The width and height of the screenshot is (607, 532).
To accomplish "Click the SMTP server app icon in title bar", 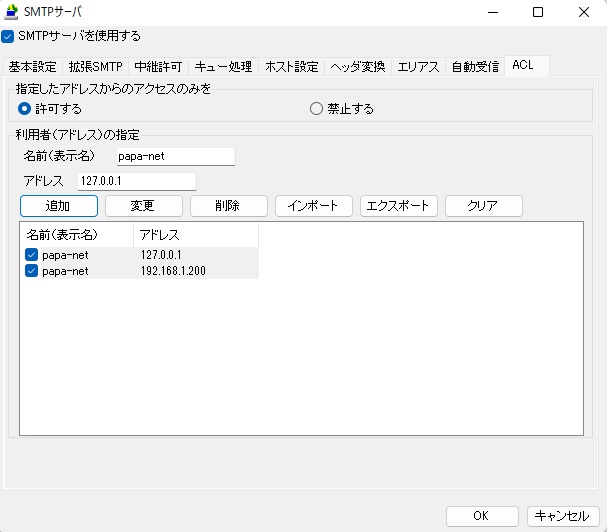I will point(11,12).
